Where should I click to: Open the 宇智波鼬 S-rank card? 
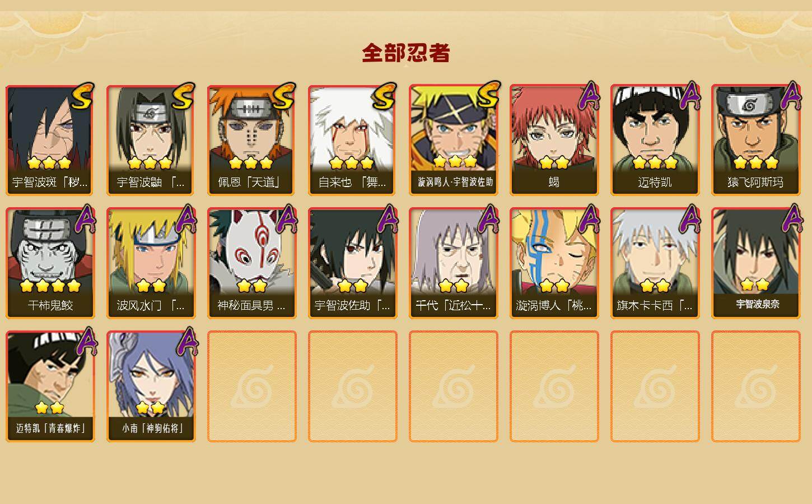tap(151, 140)
